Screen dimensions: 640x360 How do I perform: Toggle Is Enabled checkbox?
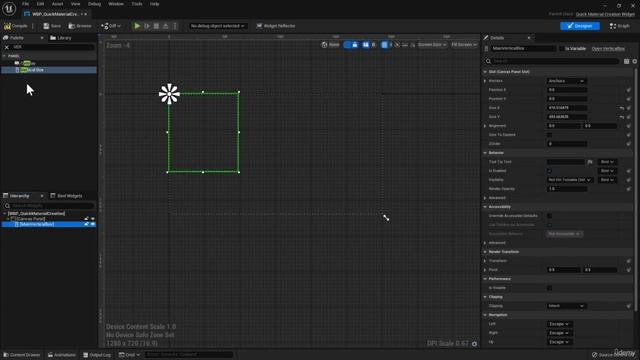tap(549, 171)
